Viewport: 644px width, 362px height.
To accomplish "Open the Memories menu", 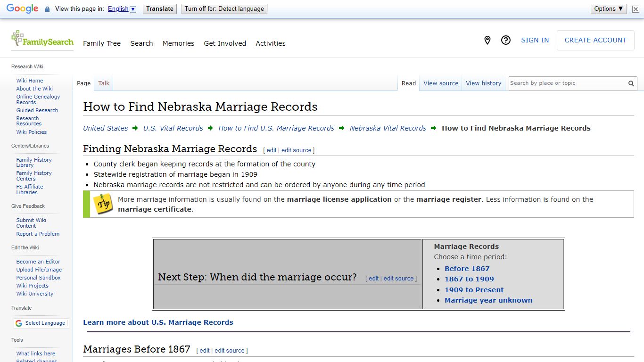I will pyautogui.click(x=178, y=43).
